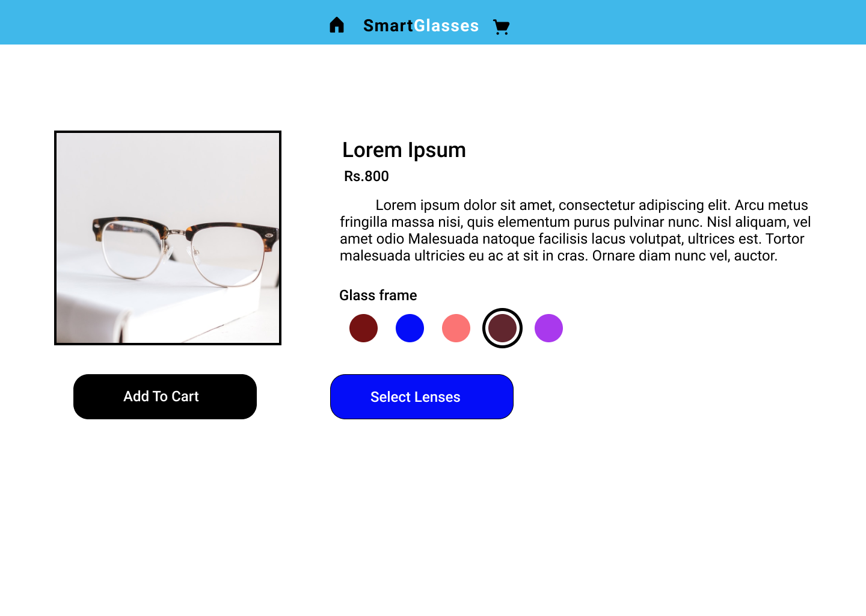Click the black "Smart" logo text
This screenshot has width=866, height=616.
click(388, 26)
